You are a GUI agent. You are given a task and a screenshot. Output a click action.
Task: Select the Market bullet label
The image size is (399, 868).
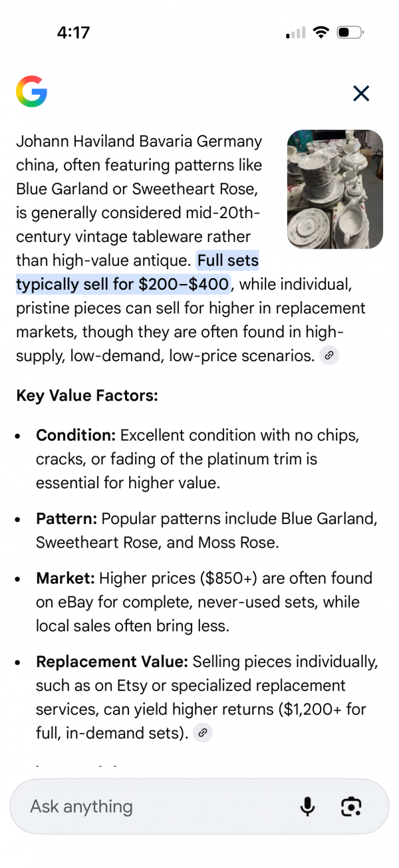click(65, 579)
